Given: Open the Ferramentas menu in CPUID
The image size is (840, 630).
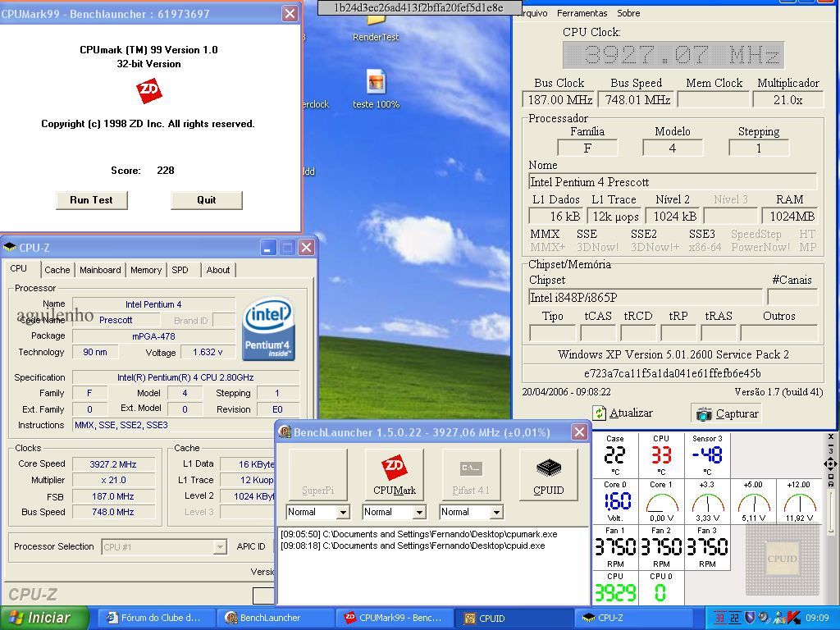Looking at the screenshot, I should click(582, 13).
